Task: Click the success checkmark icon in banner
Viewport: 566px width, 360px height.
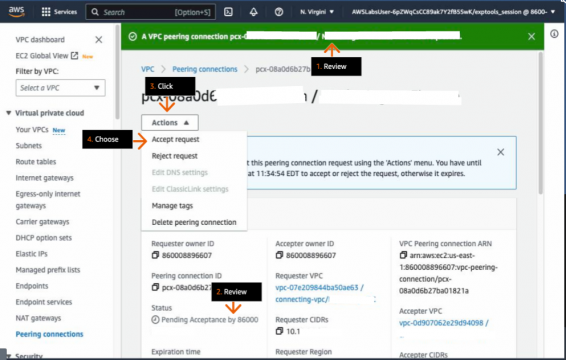Action: point(133,36)
